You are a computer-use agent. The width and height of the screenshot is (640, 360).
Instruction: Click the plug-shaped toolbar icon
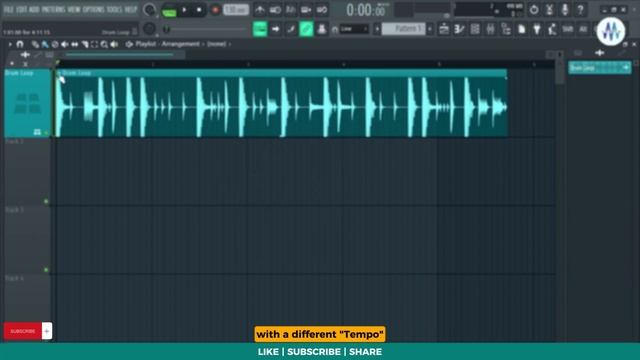point(537,29)
